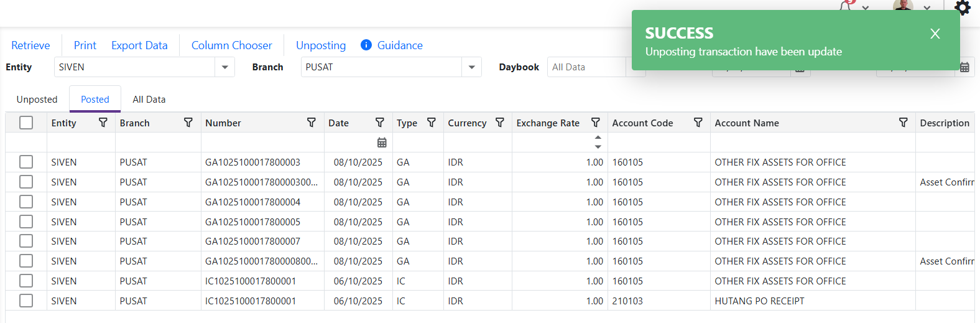Open the Number column filter
The width and height of the screenshot is (980, 323).
tap(312, 123)
